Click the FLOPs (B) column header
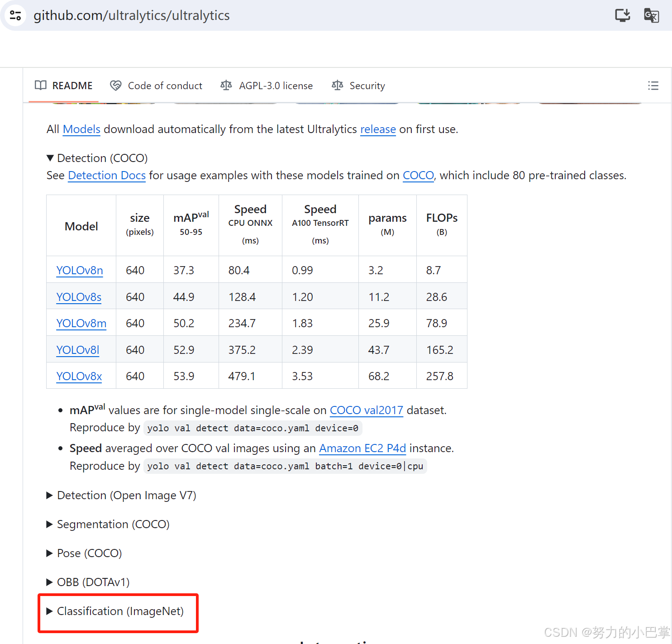This screenshot has height=644, width=672. [442, 225]
